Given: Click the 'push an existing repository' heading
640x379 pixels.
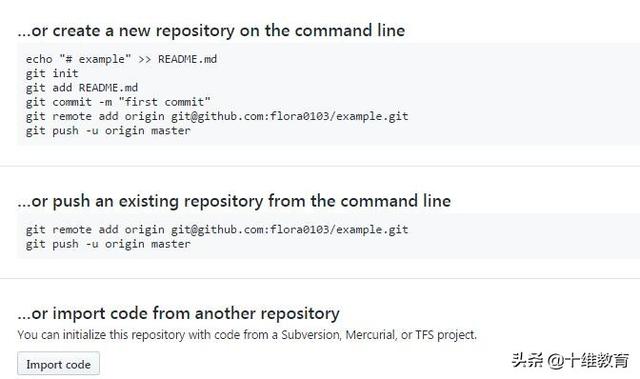Looking at the screenshot, I should click(234, 201).
